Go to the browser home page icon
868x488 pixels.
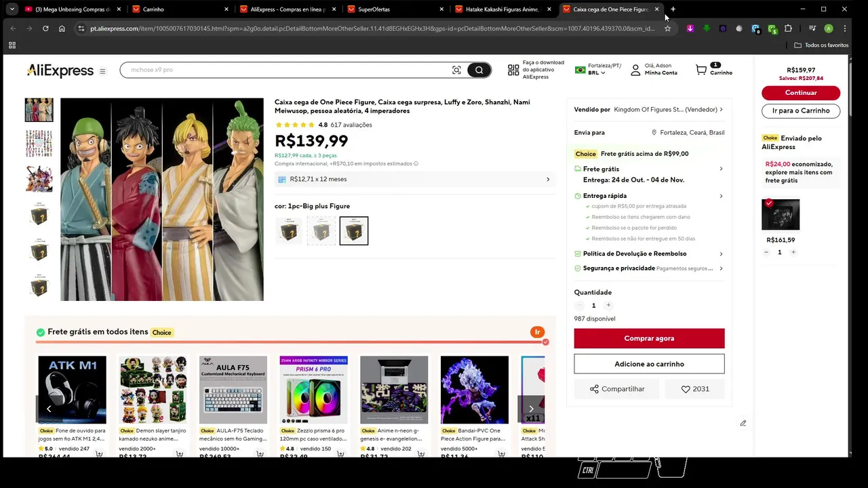(x=62, y=28)
